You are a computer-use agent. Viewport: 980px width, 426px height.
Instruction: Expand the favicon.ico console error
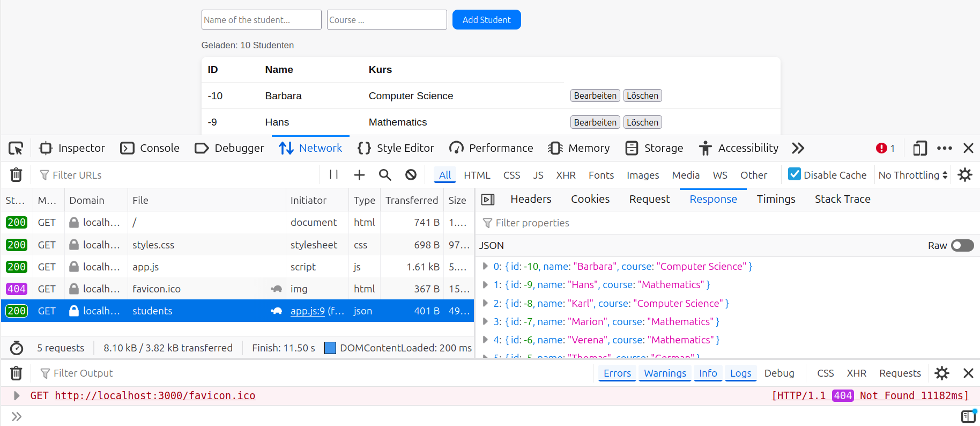tap(17, 395)
